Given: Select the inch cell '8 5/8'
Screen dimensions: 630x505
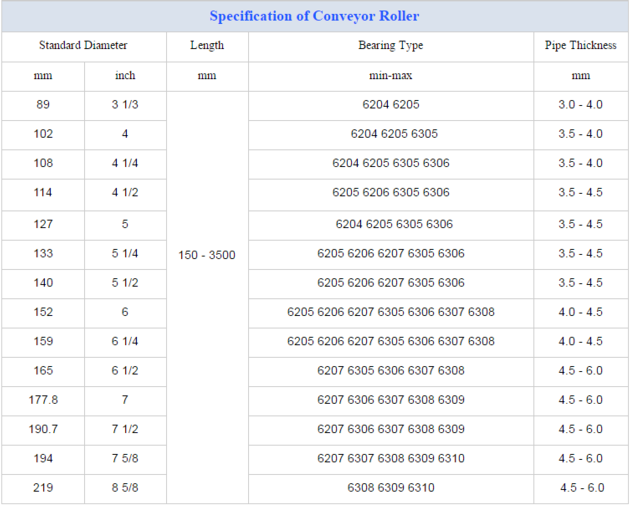Looking at the screenshot, I should [125, 488].
